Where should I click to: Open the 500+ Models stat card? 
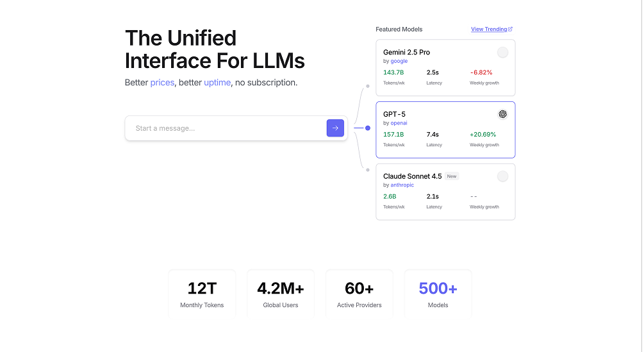pyautogui.click(x=438, y=294)
